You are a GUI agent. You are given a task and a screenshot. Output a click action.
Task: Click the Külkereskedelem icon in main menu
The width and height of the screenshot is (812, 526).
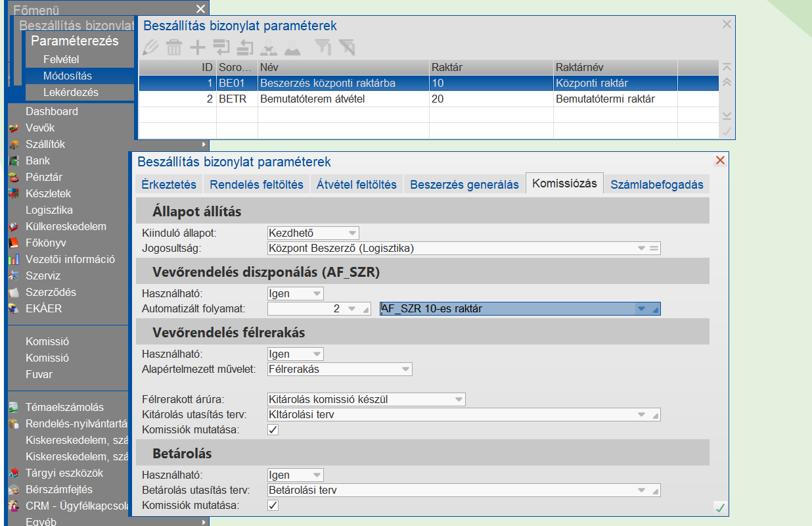coord(13,227)
